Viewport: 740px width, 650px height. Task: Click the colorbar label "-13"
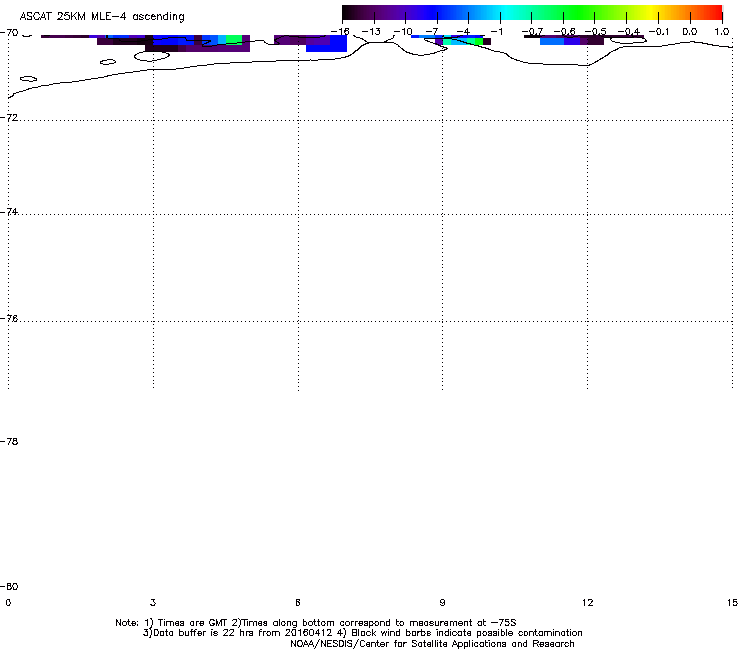pyautogui.click(x=371, y=32)
